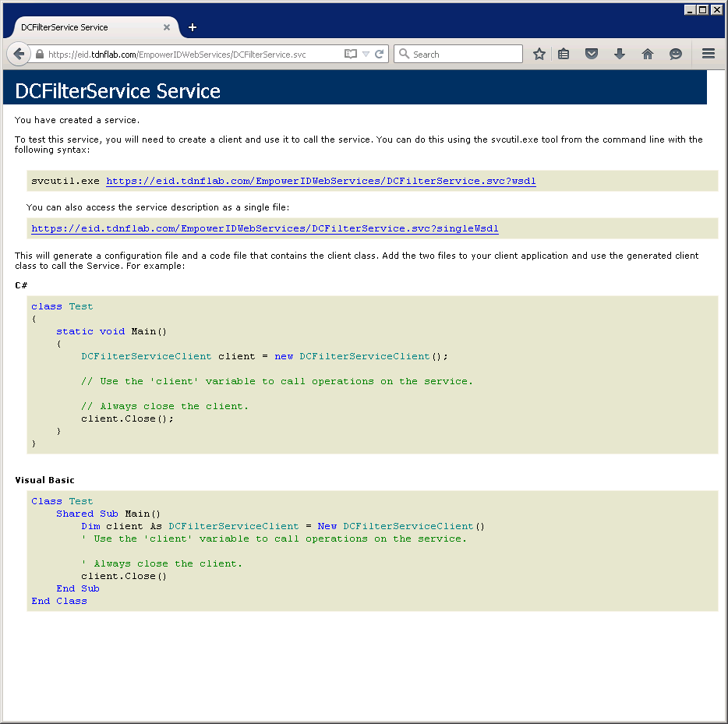Bookmark this page with the star icon
Screen dimensions: 728x724
click(539, 55)
